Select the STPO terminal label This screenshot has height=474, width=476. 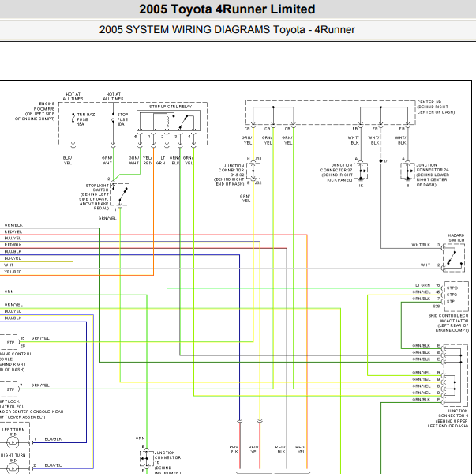[452, 288]
